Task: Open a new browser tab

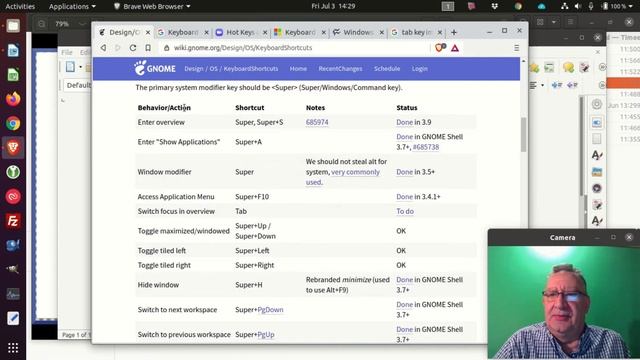Action: 454,32
